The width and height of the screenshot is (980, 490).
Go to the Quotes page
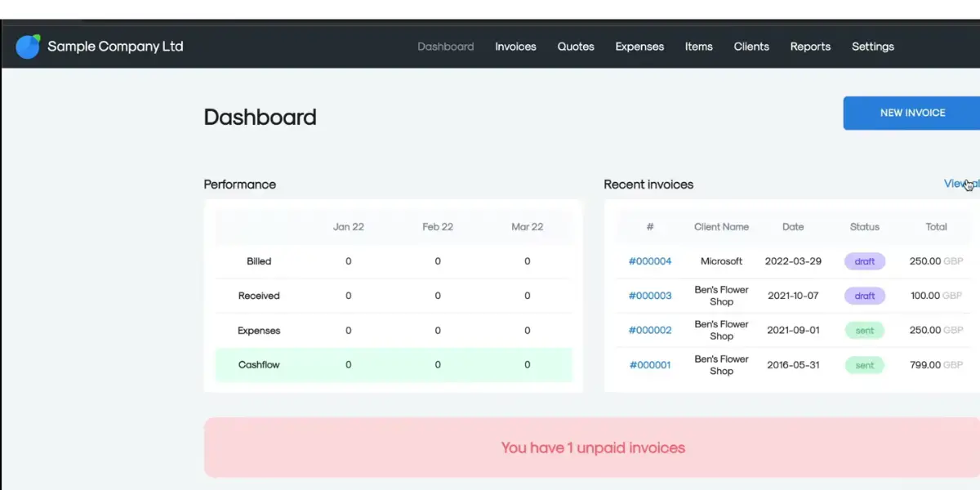576,47
